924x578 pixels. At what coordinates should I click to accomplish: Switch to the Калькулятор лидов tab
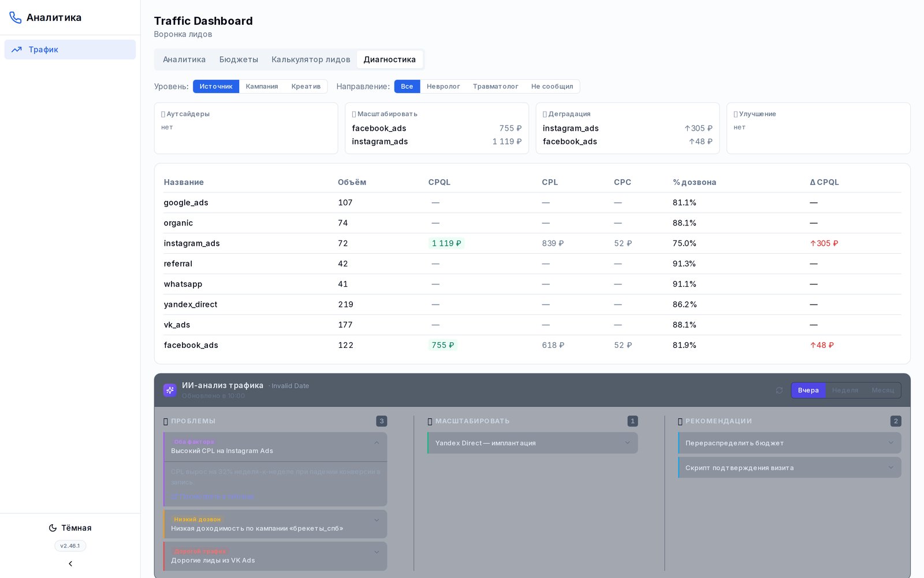tap(311, 60)
